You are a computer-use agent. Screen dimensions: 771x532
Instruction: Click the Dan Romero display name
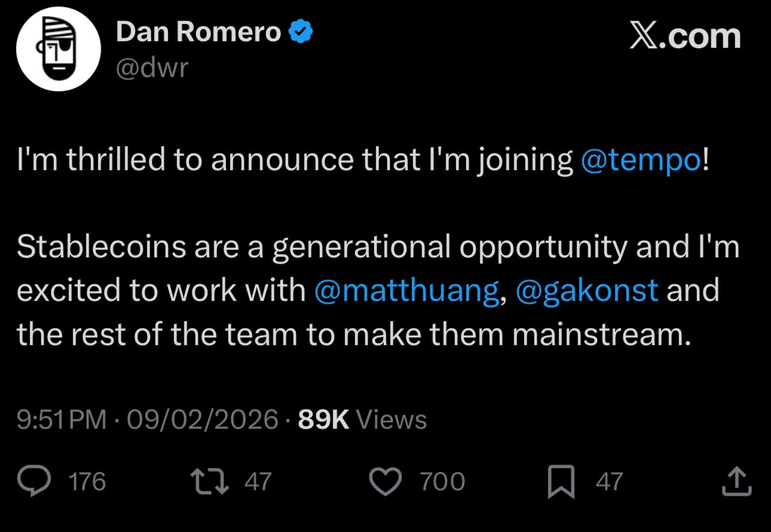pos(198,32)
